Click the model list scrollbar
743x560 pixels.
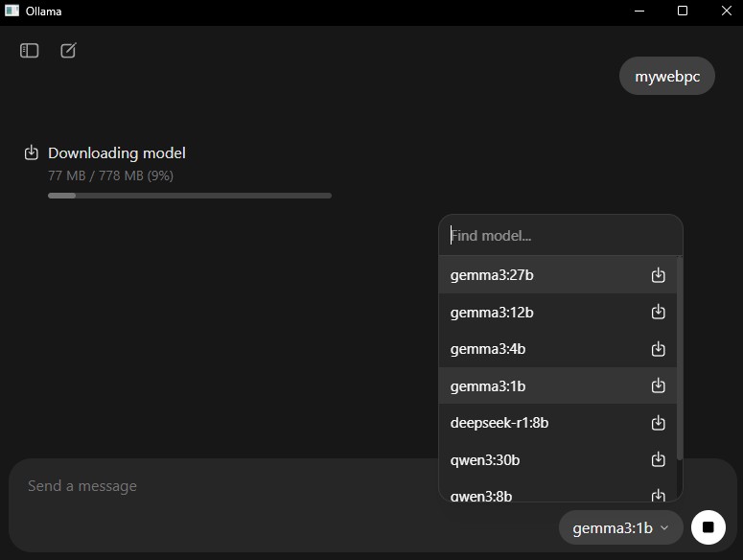click(x=680, y=359)
